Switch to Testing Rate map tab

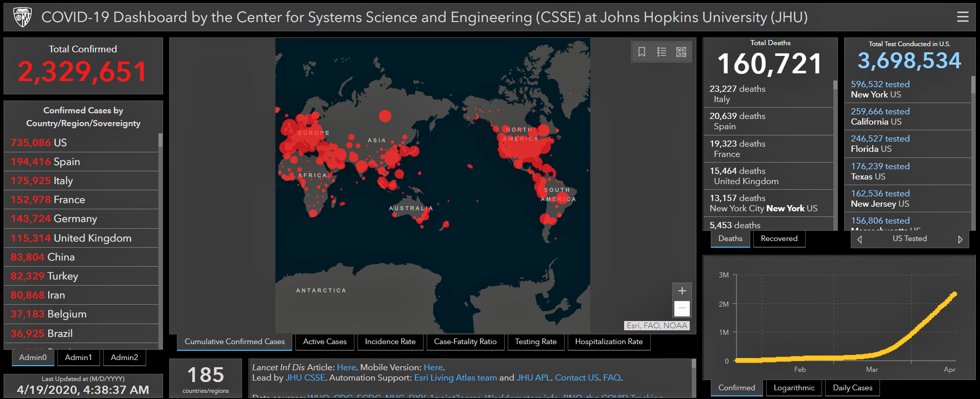pyautogui.click(x=536, y=342)
